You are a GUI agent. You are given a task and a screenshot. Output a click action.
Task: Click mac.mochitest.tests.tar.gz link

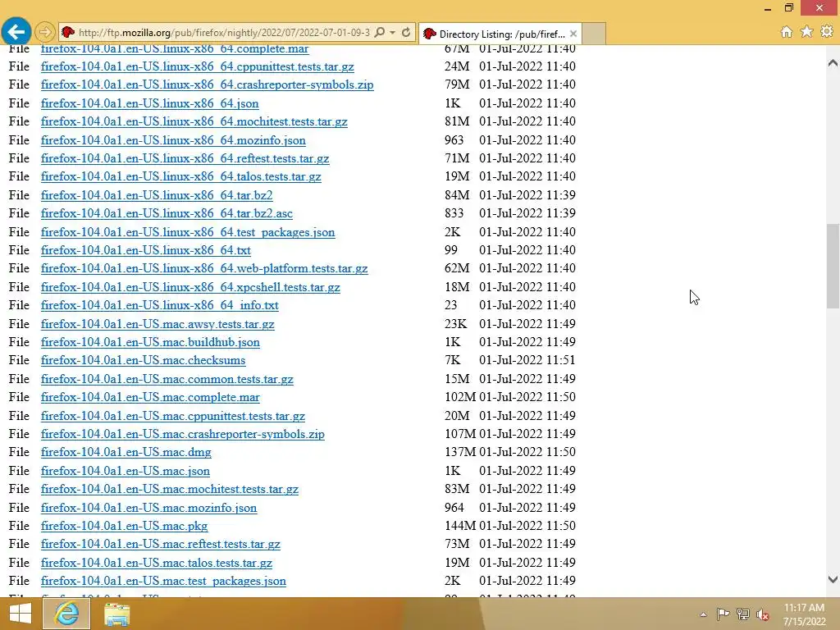(x=169, y=489)
